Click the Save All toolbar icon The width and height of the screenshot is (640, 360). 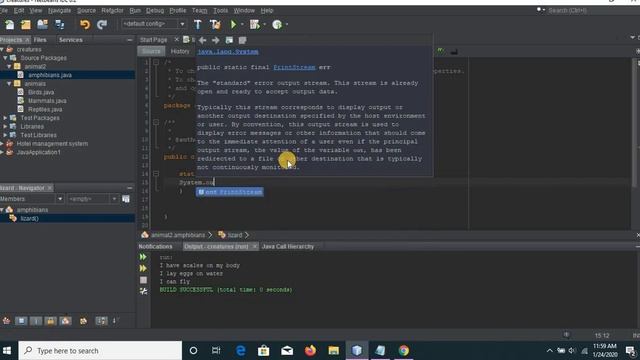60,24
